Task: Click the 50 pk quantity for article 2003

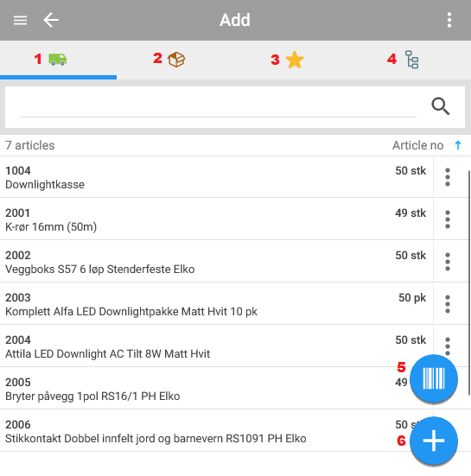Action: (412, 298)
